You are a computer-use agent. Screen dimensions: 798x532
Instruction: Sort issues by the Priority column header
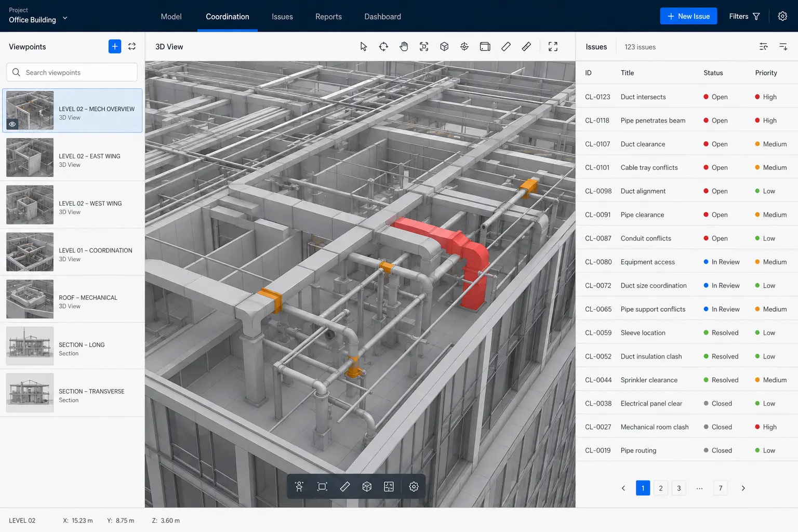pos(766,73)
